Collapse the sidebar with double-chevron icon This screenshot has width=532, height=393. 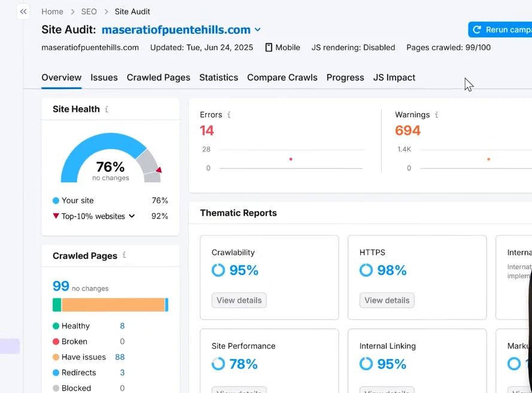[x=23, y=12]
